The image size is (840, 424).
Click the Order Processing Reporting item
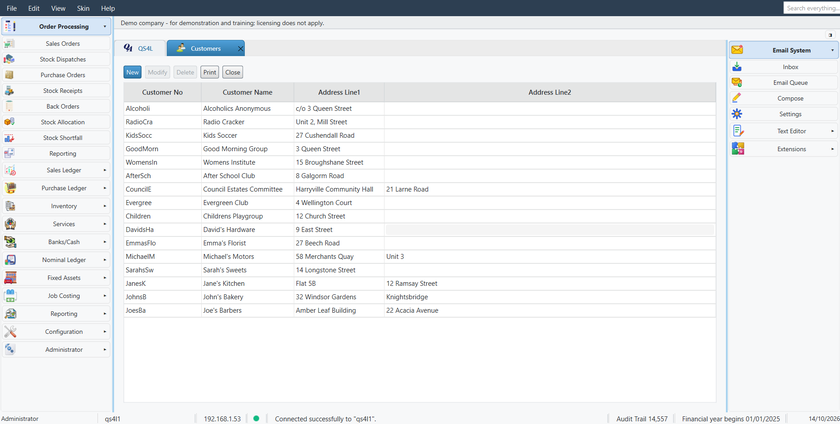(x=56, y=153)
